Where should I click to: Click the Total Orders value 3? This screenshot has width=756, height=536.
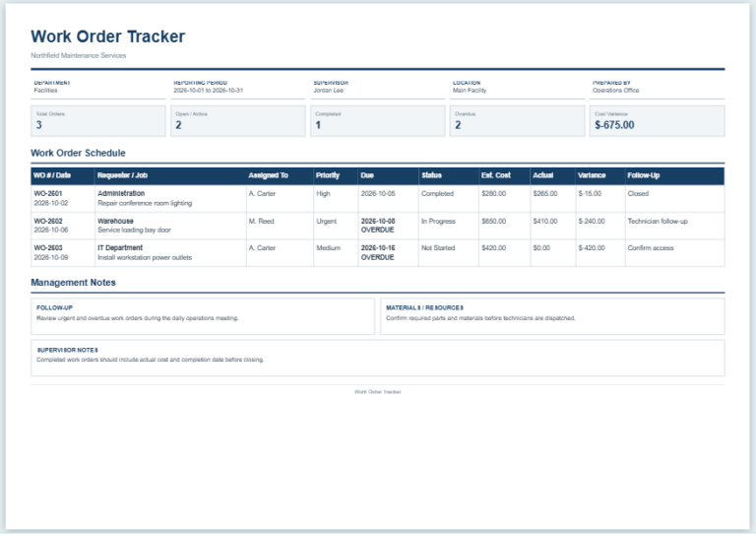pos(39,125)
